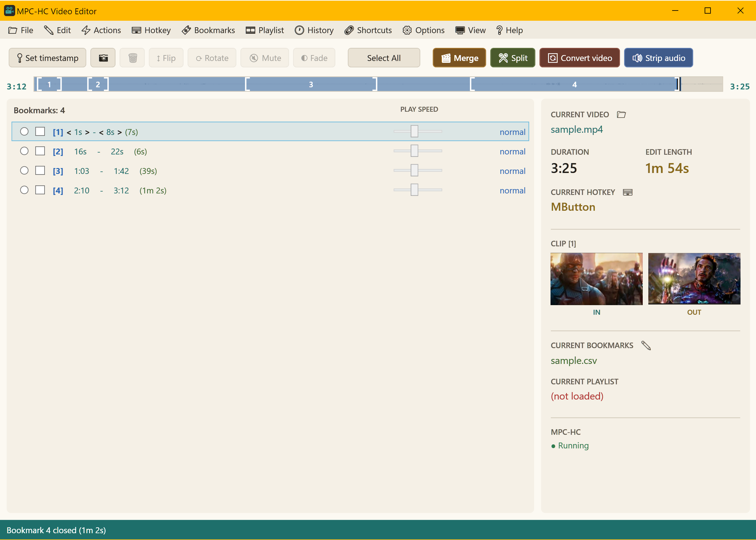This screenshot has height=540, width=756.
Task: Tick checkbox for bookmark [3] 1:03-1:42
Action: (x=40, y=171)
